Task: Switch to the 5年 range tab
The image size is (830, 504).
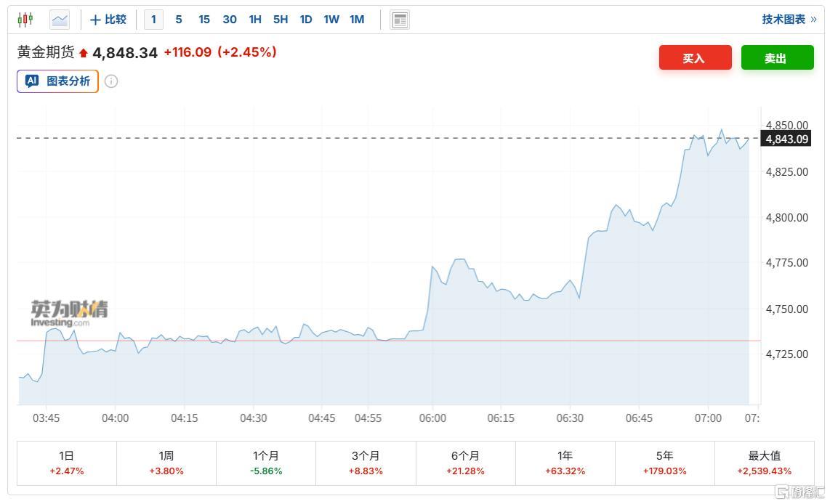Action: [664, 463]
